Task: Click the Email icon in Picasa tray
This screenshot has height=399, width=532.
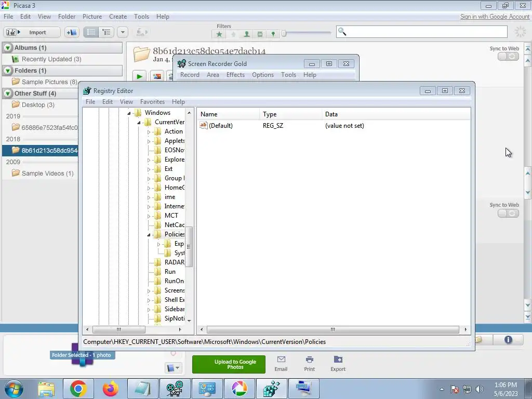Action: pos(281,364)
